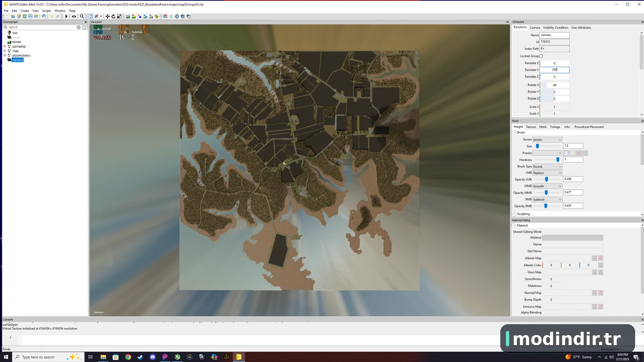Open the LMB mode dropdown
This screenshot has height=362, width=644.
click(x=547, y=173)
